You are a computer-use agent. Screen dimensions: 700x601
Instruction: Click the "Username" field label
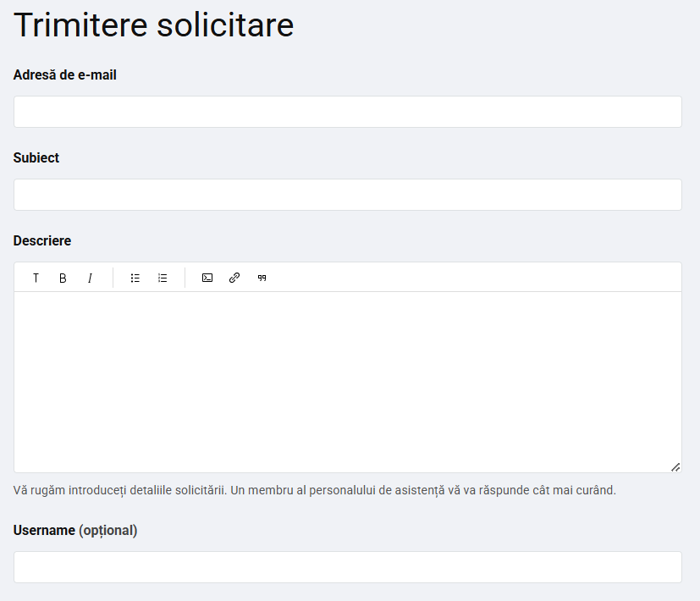44,531
